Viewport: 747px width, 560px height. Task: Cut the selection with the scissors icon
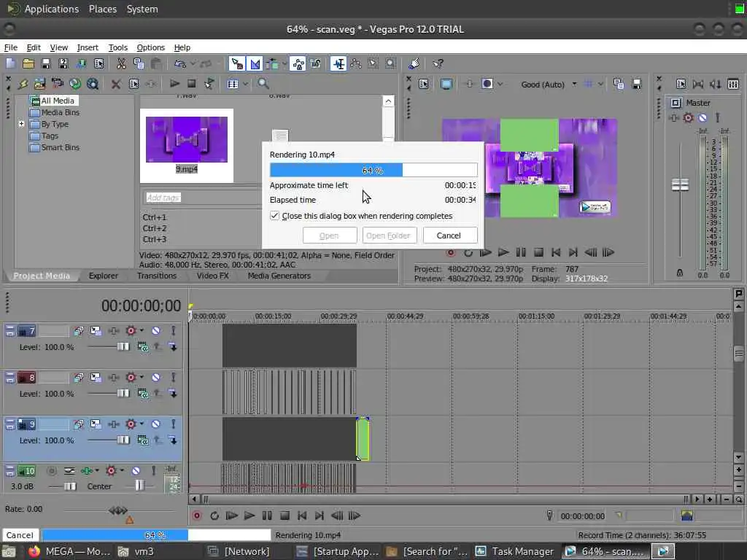pyautogui.click(x=121, y=63)
